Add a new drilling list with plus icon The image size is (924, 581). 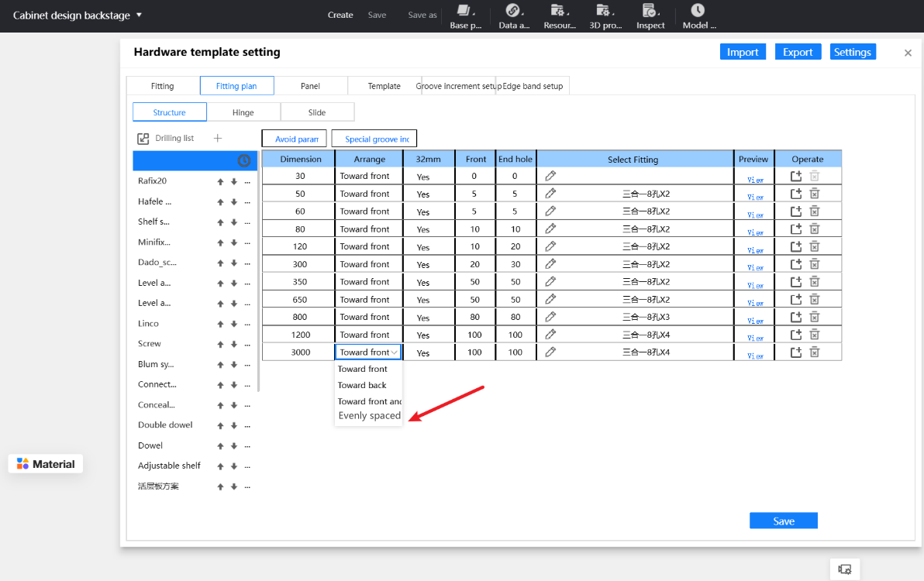218,138
